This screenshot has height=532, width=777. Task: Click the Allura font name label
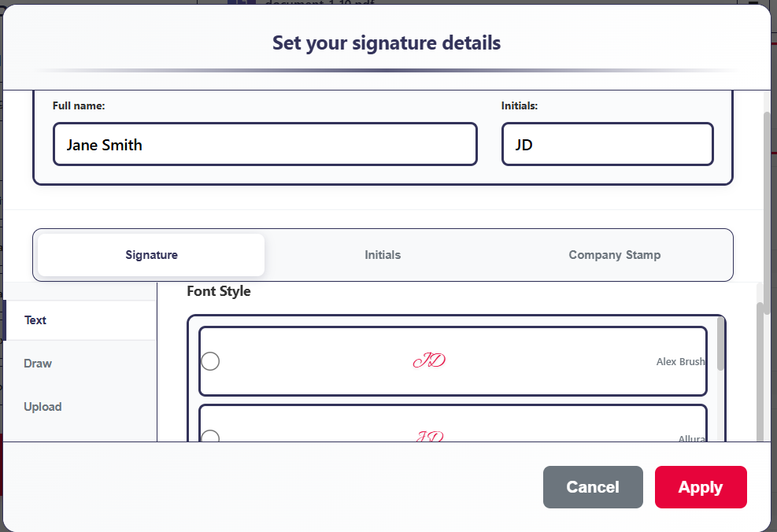(691, 438)
